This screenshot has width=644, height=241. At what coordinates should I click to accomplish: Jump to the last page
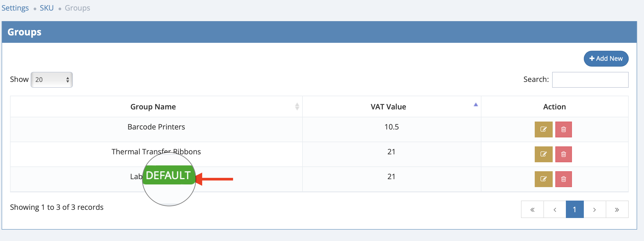pyautogui.click(x=617, y=210)
